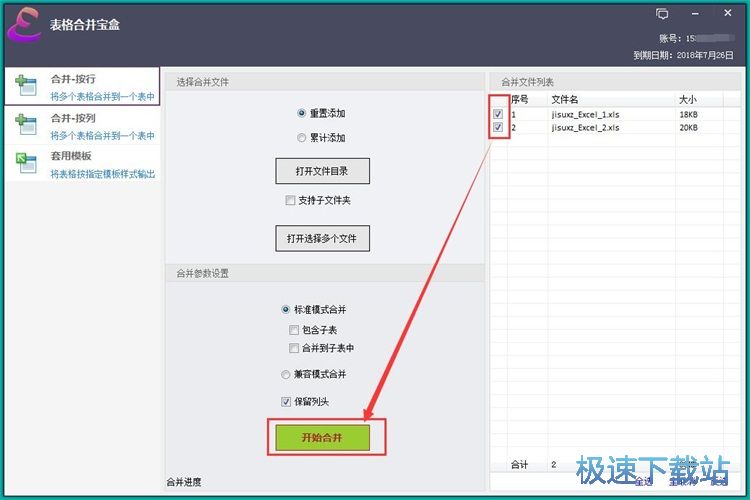Select the file name jisuxz_Excel_2.xls
This screenshot has height=500, width=750.
pos(585,128)
